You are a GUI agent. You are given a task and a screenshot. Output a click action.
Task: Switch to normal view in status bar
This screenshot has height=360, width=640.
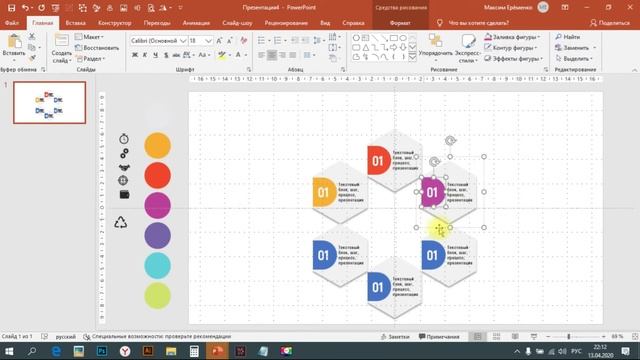coord(477,336)
